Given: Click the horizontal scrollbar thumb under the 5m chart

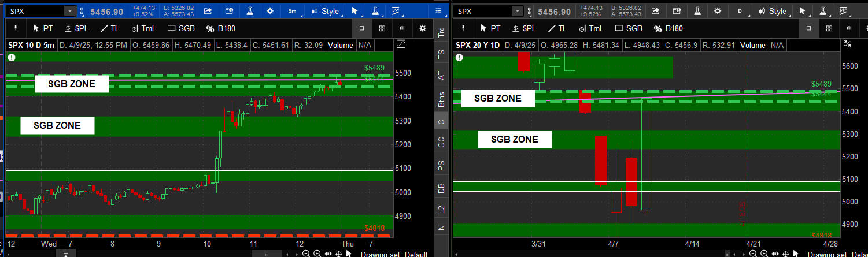Looking at the screenshot, I should [266, 254].
